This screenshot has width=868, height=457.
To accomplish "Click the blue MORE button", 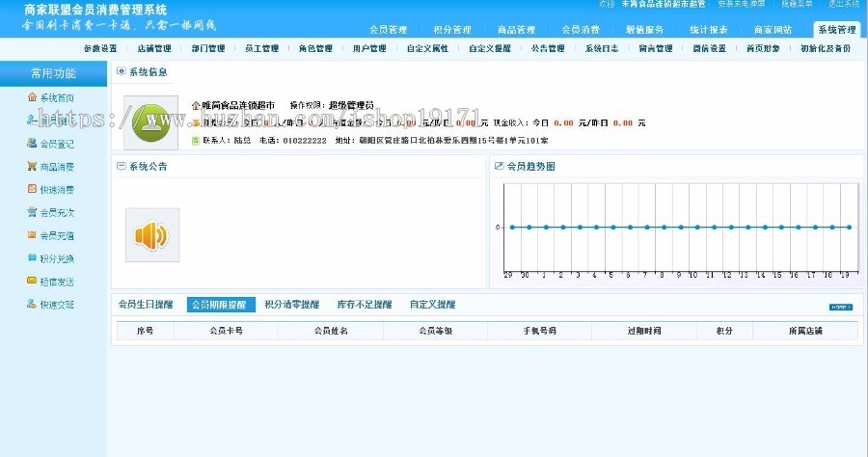I will tap(840, 307).
